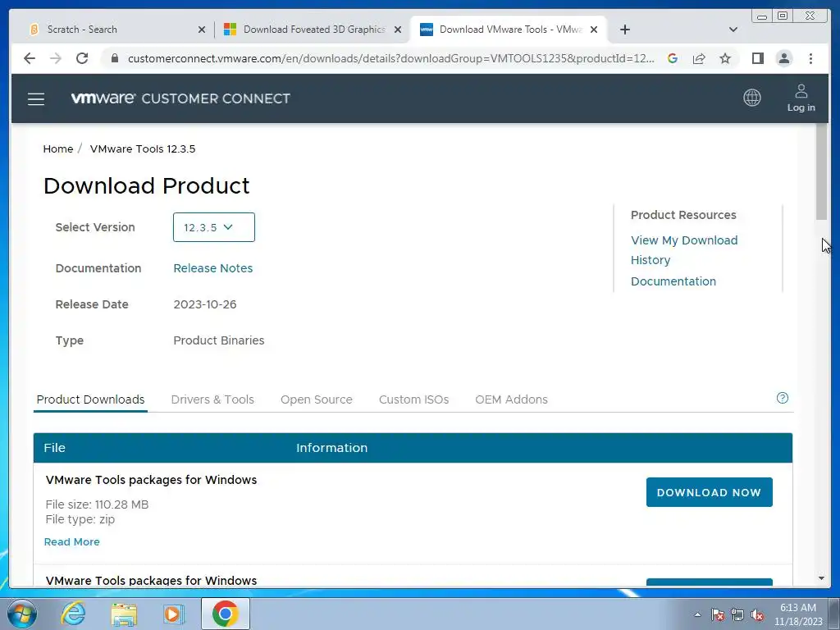Viewport: 840px width, 630px height.
Task: Click the scrollbar down arrow
Action: click(x=821, y=578)
